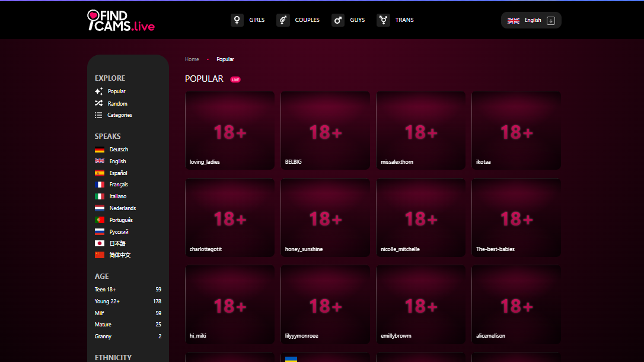The image size is (644, 362).
Task: Click the COUPLES gender-pair icon
Action: click(282, 20)
